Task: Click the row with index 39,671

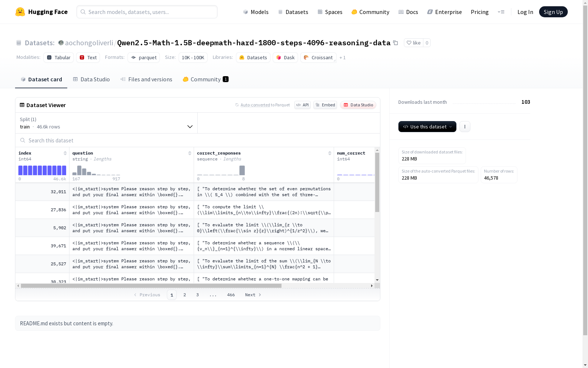Action: point(195,246)
